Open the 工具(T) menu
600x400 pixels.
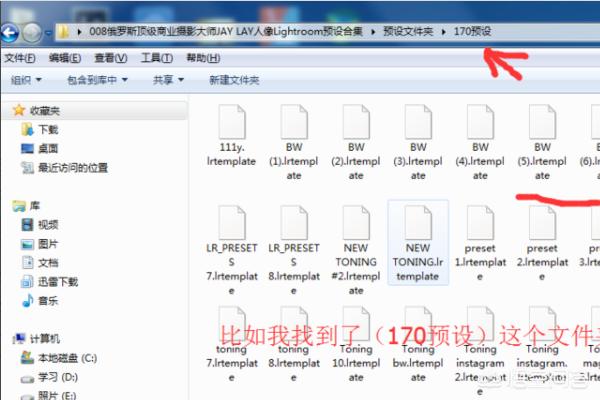point(157,58)
